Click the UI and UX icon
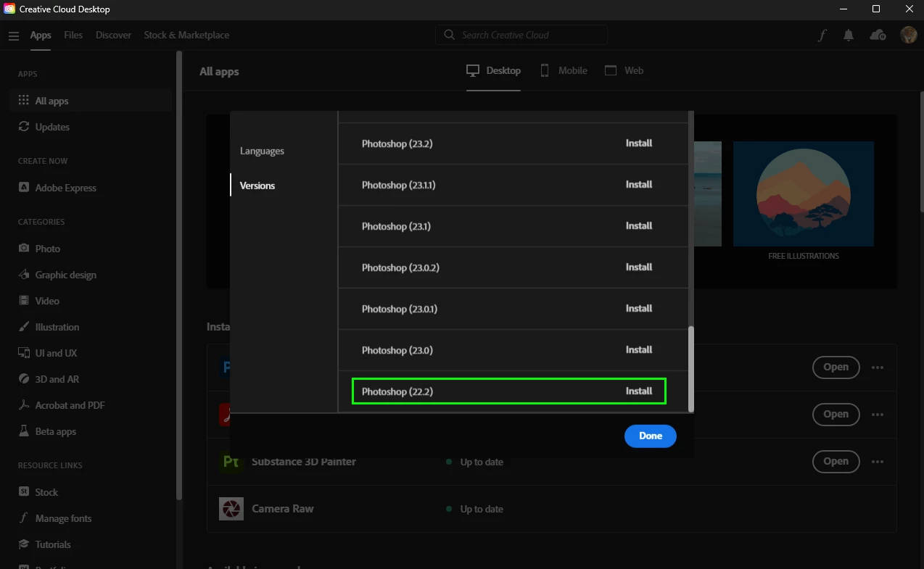This screenshot has height=569, width=924. pos(23,353)
